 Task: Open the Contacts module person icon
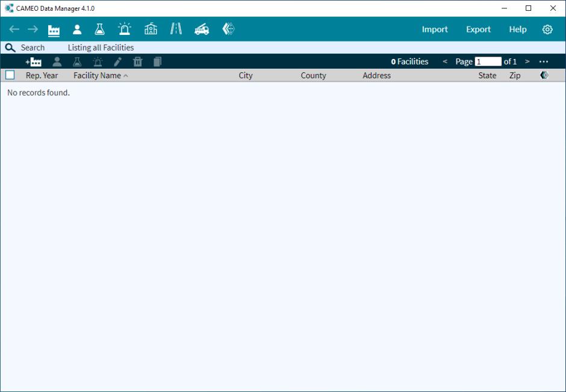click(77, 30)
